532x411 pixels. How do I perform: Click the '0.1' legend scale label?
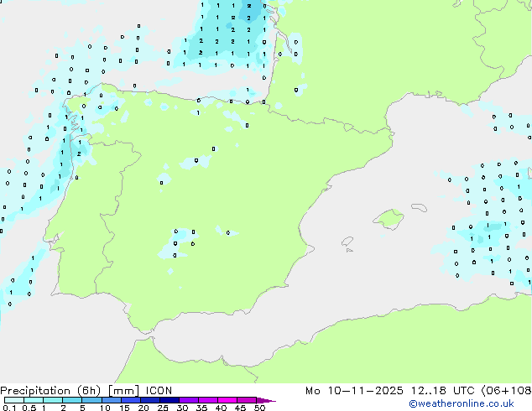pyautogui.click(x=9, y=408)
